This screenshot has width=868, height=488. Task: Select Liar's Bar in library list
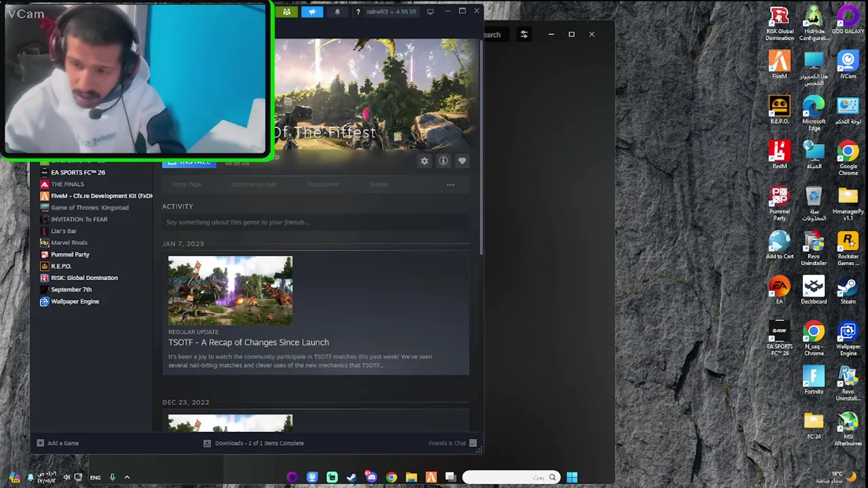[x=64, y=231]
